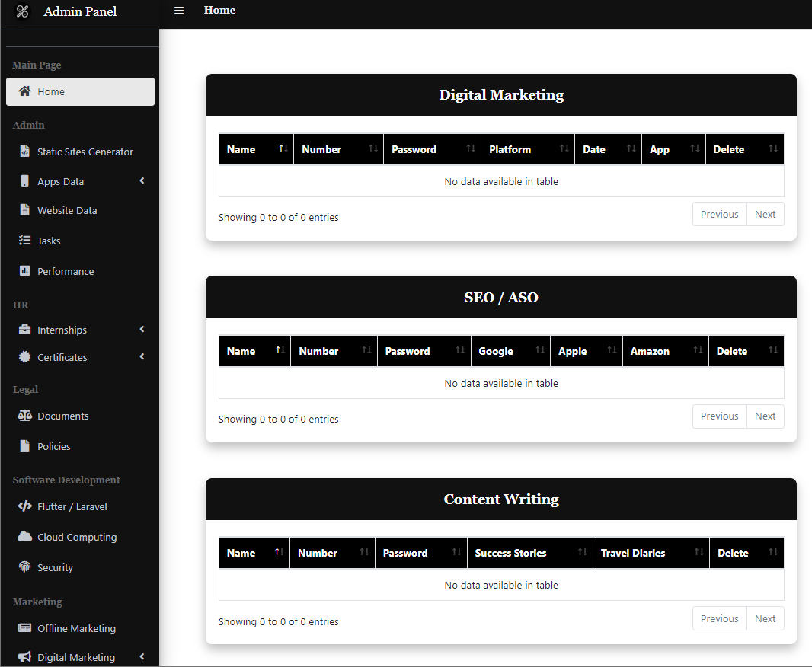Screen dimensions: 812x667
Task: Click the Flutter / Laravel code icon
Action: [24, 506]
